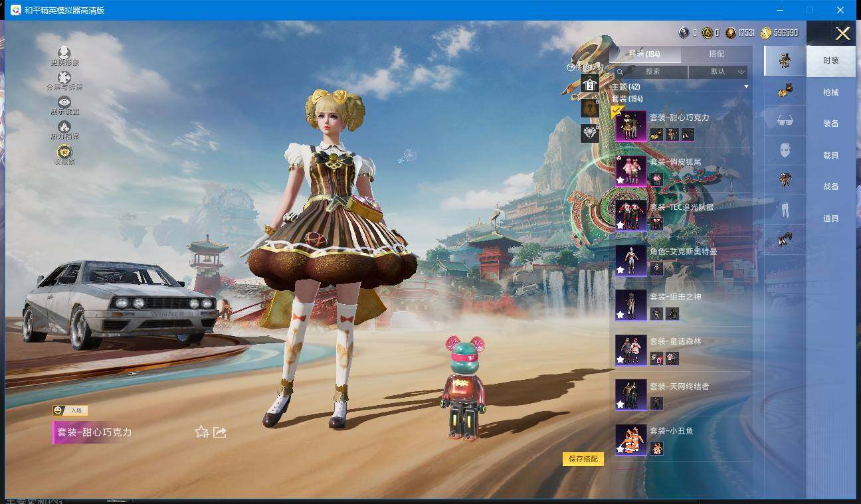
Task: Open 更换形象 change-appearance icon
Action: click(64, 52)
